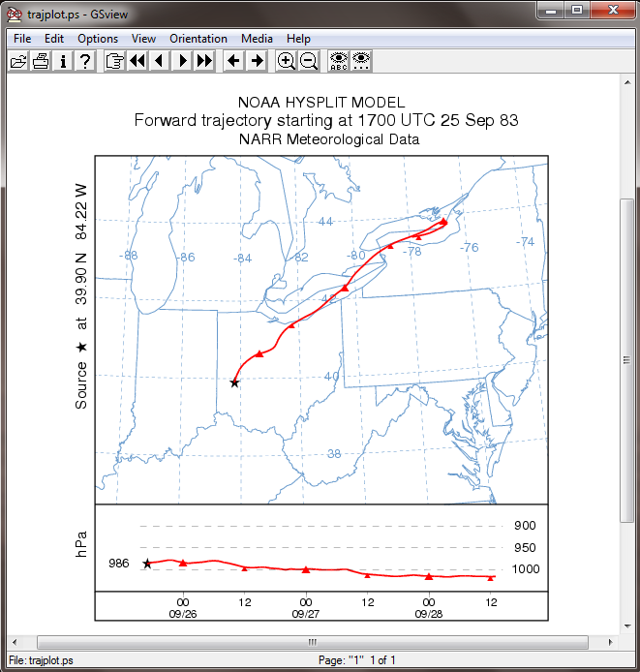Screen dimensions: 640x672
Task: Maximize the GSview window
Action: click(577, 10)
